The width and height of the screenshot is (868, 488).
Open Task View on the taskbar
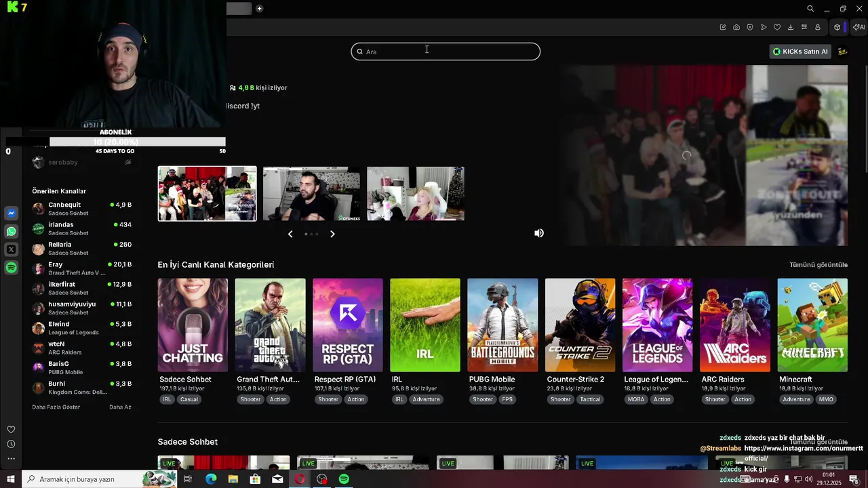click(x=188, y=479)
